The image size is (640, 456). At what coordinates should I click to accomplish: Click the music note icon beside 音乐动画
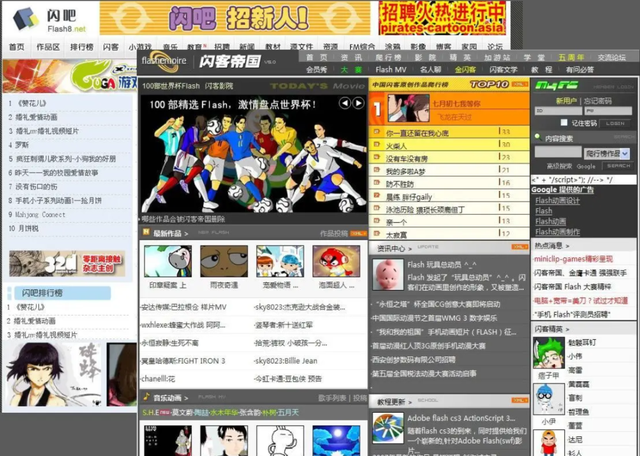click(146, 396)
